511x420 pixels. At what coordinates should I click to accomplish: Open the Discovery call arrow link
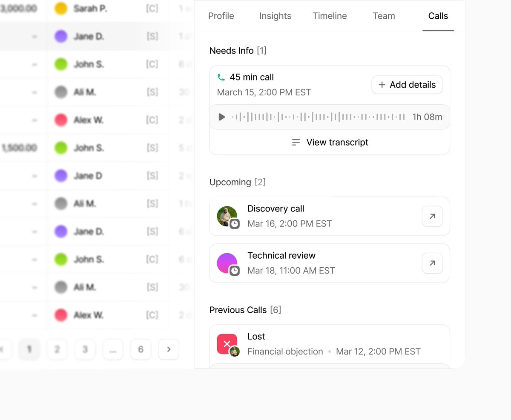click(x=432, y=216)
